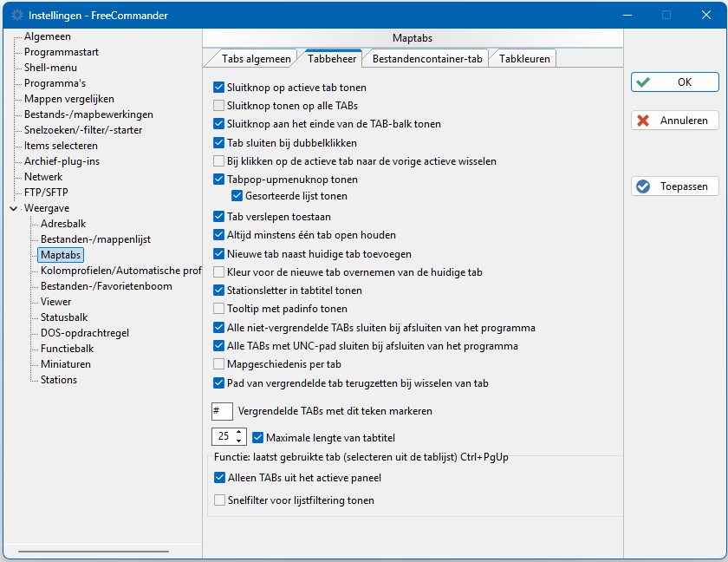Toggle 'Tab verslepen toestaan' checkbox
This screenshot has width=728, height=562.
click(218, 217)
